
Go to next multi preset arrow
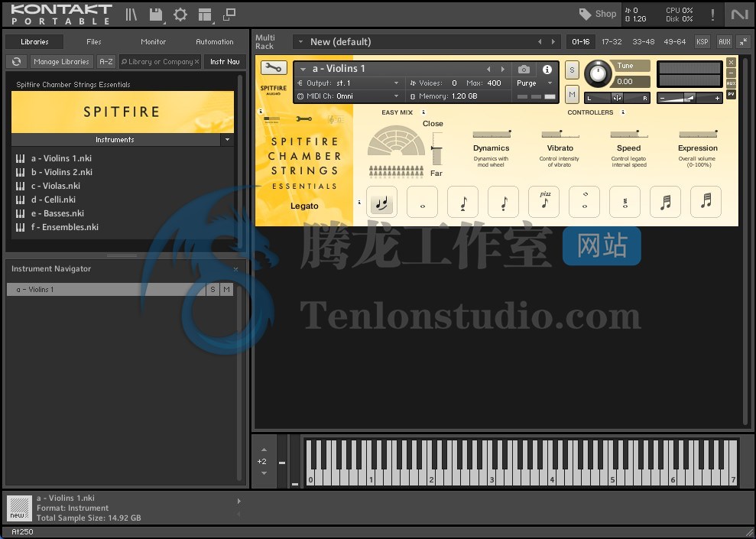pos(553,42)
